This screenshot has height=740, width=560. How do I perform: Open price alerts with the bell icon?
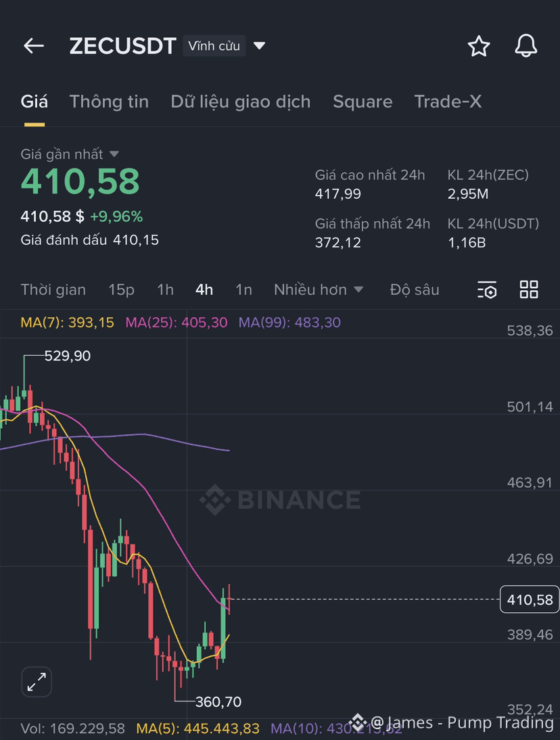click(x=526, y=46)
